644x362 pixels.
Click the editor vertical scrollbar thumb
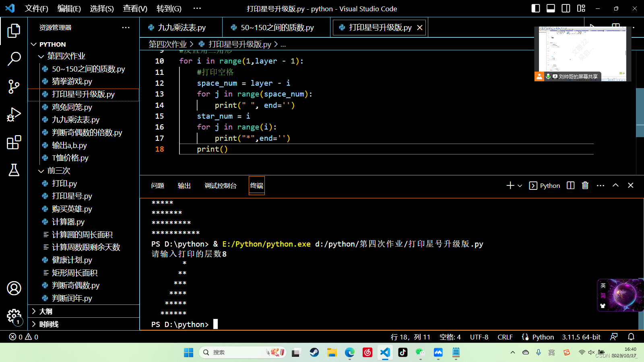[x=640, y=113]
